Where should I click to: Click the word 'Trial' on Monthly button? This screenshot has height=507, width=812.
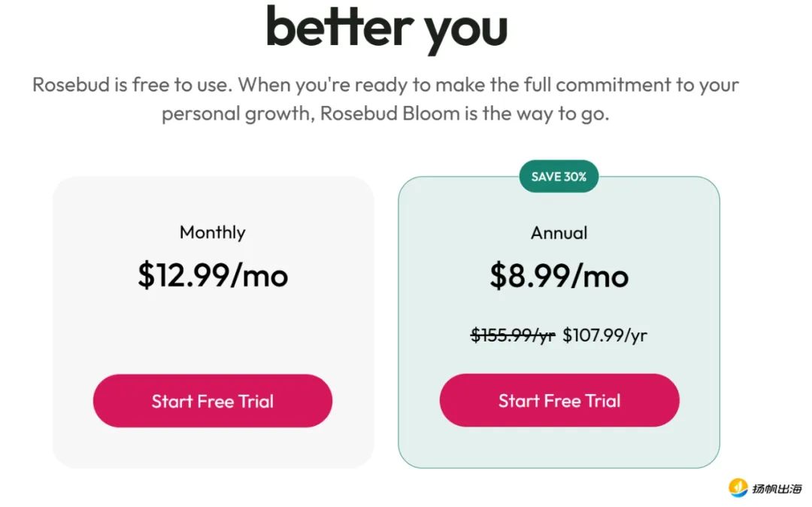point(256,402)
